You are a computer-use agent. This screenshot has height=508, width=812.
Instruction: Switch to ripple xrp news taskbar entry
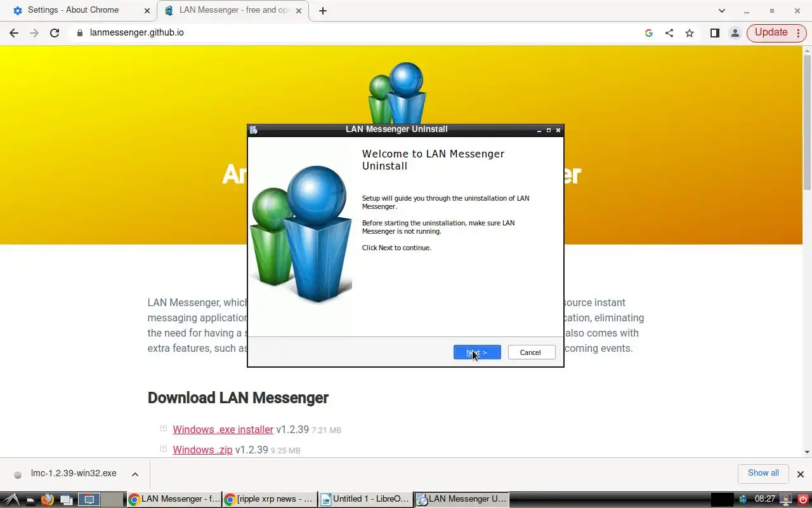point(270,500)
